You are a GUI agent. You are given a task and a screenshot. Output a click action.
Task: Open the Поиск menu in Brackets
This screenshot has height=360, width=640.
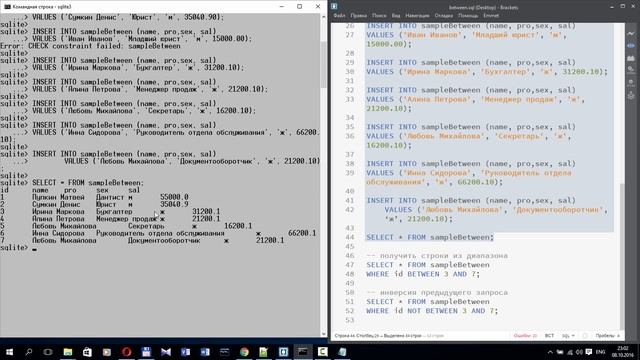[379, 16]
